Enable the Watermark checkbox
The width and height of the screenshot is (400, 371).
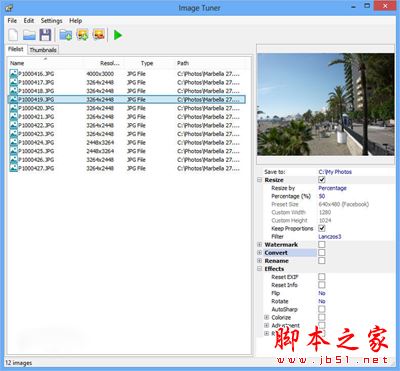(322, 244)
